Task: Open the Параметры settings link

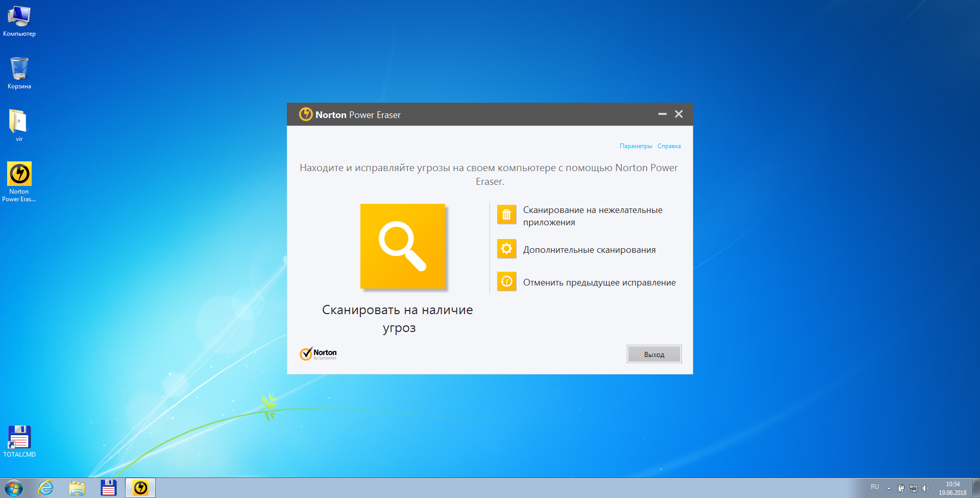Action: (x=636, y=146)
